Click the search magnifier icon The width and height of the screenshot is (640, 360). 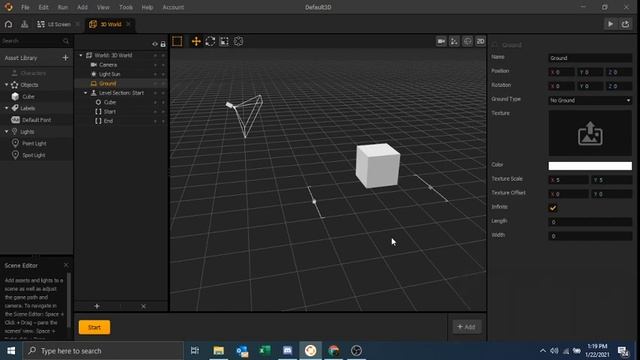66,41
